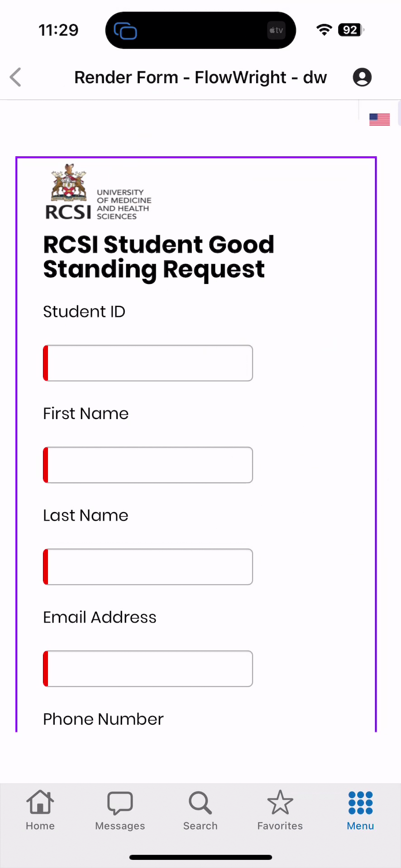This screenshot has height=868, width=401.
Task: Open Messages from the bottom bar
Action: point(119,809)
